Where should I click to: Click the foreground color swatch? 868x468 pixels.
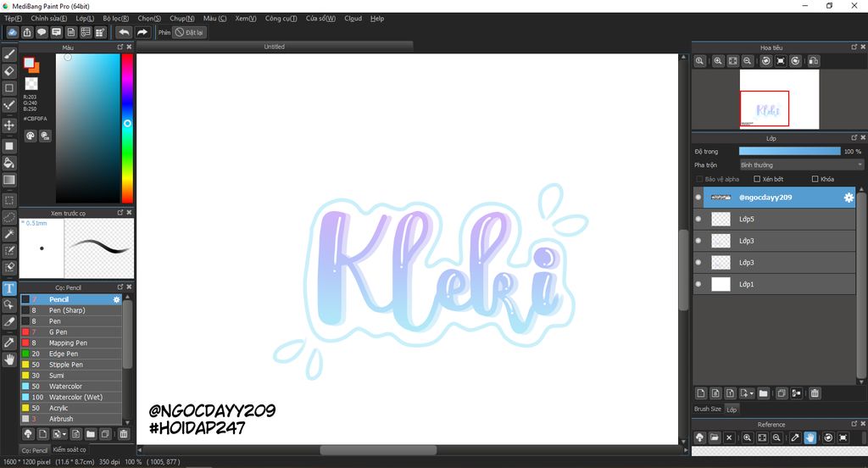point(29,63)
